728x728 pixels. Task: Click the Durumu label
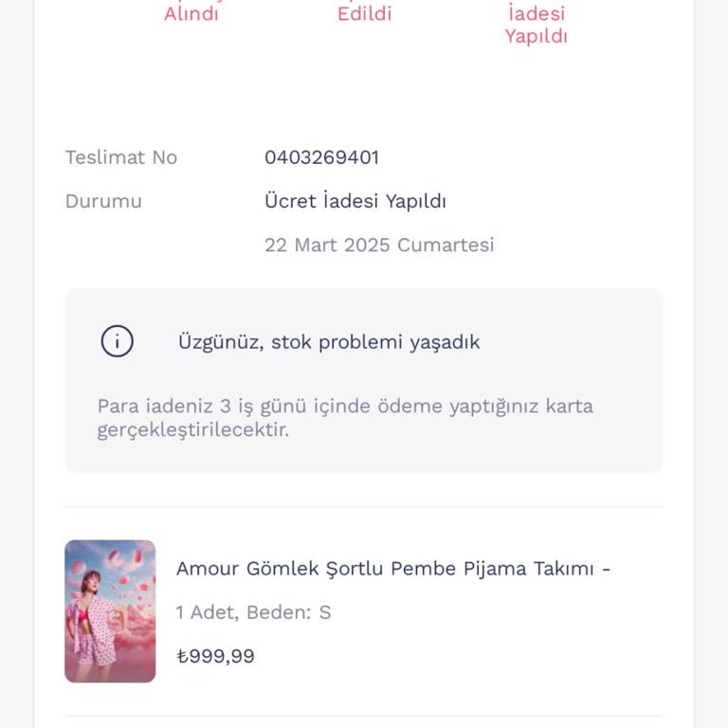tap(103, 201)
